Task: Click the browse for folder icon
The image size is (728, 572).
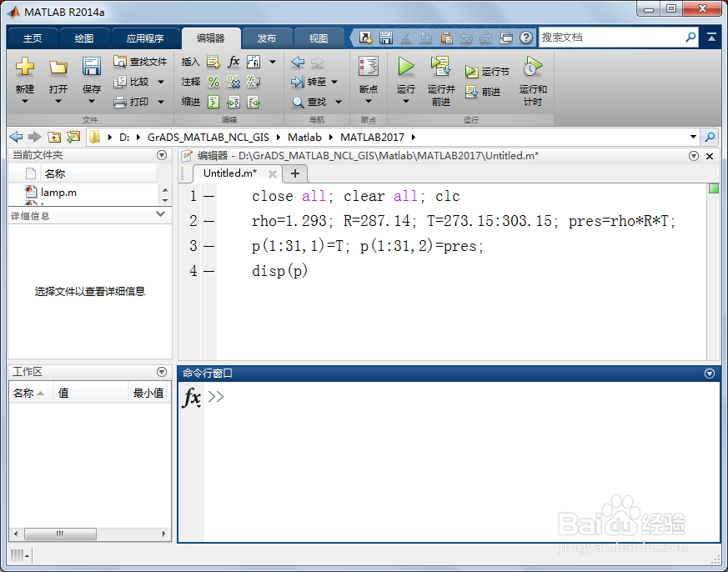Action: [x=73, y=137]
